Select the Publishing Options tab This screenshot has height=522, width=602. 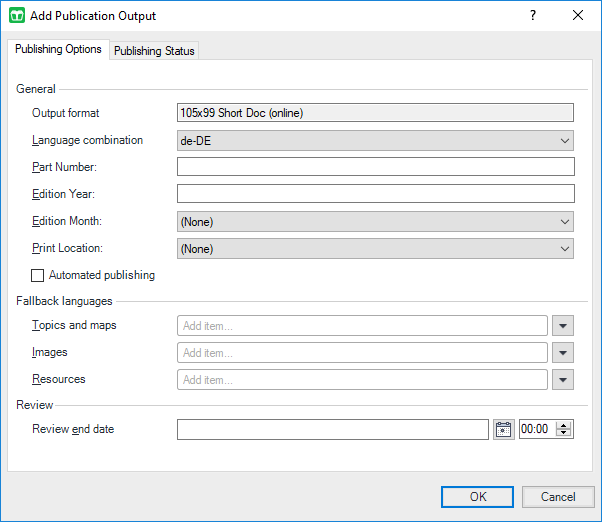click(58, 50)
